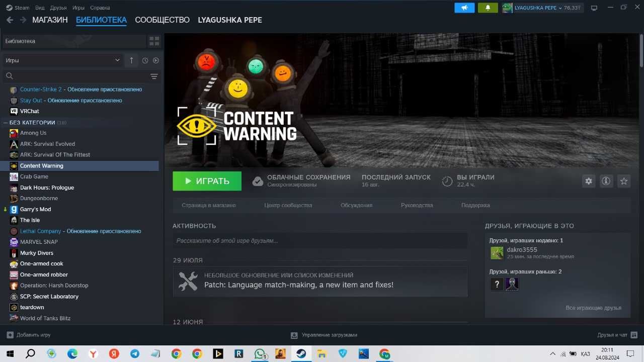This screenshot has width=644, height=362.
Task: Open Поддержка link
Action: pyautogui.click(x=475, y=205)
